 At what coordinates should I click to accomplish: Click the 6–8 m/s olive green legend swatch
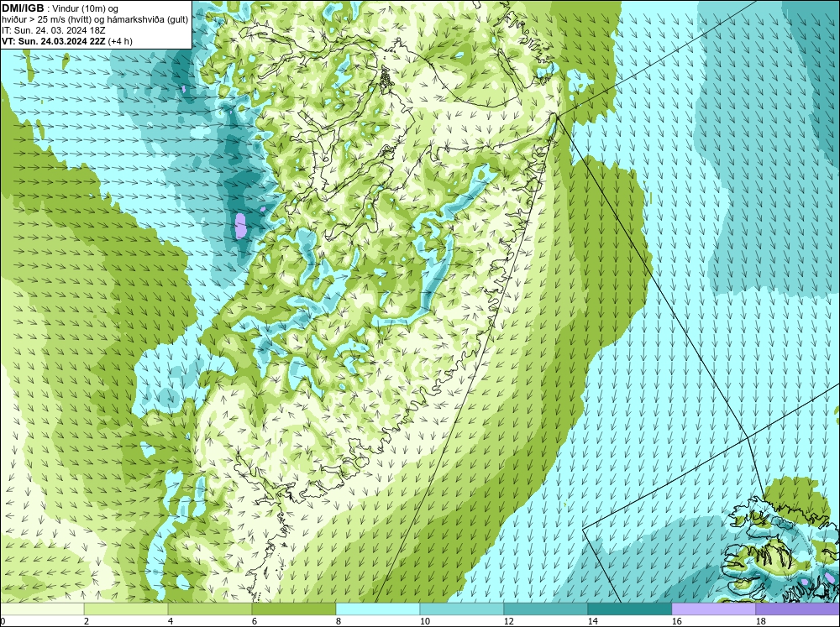[293, 609]
